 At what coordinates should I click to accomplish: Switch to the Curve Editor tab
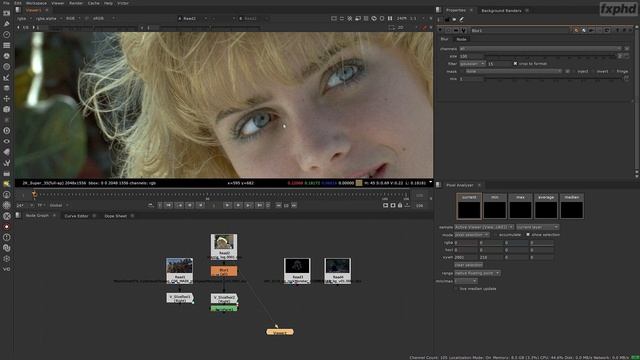[76, 216]
